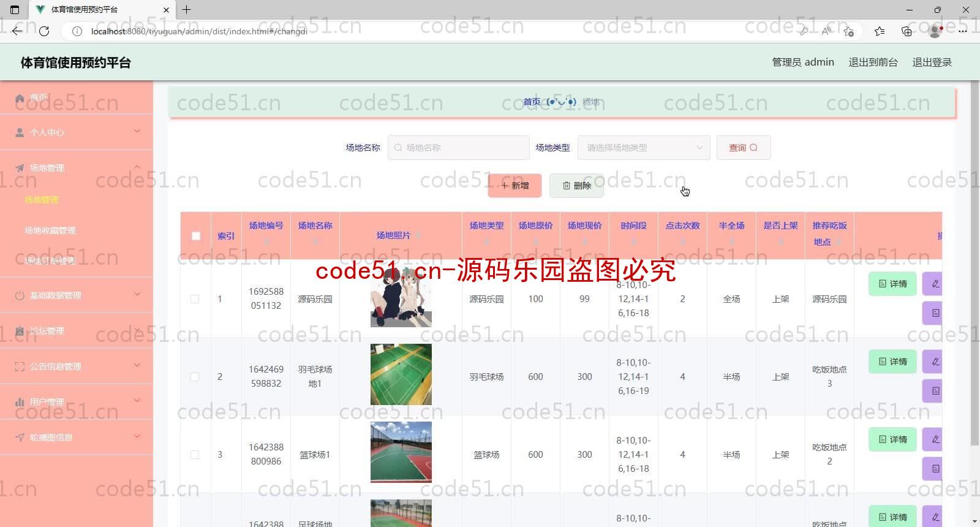
Task: Select 场地管理 submenu item in yellow
Action: (x=42, y=200)
